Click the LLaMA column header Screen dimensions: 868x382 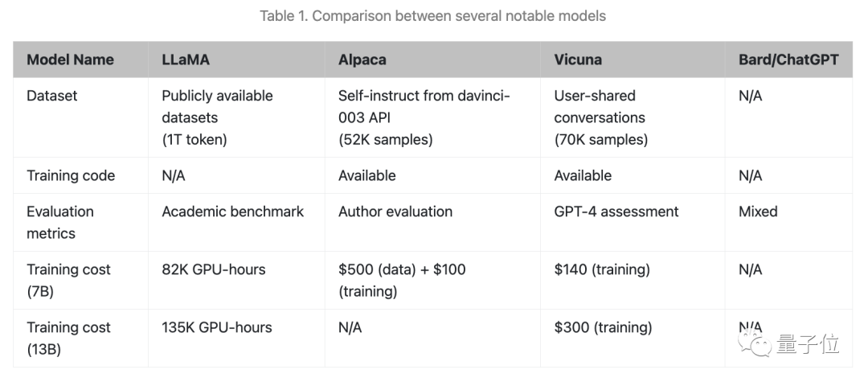[x=185, y=60]
